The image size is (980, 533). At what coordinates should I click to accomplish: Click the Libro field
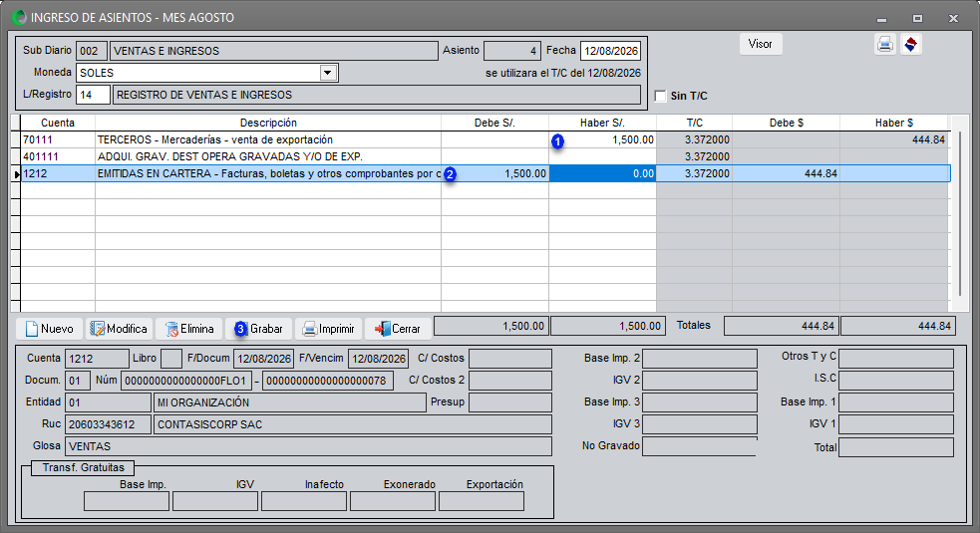(x=171, y=359)
